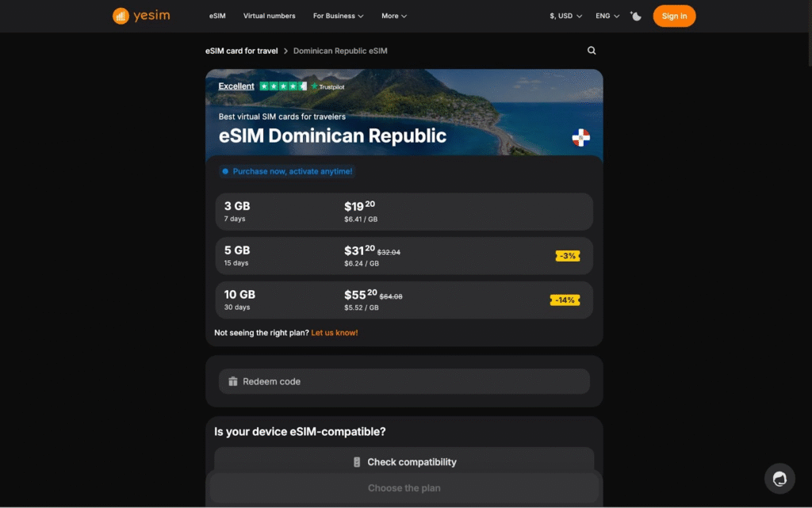Click the search magnifier icon
Image resolution: width=812 pixels, height=508 pixels.
point(592,50)
